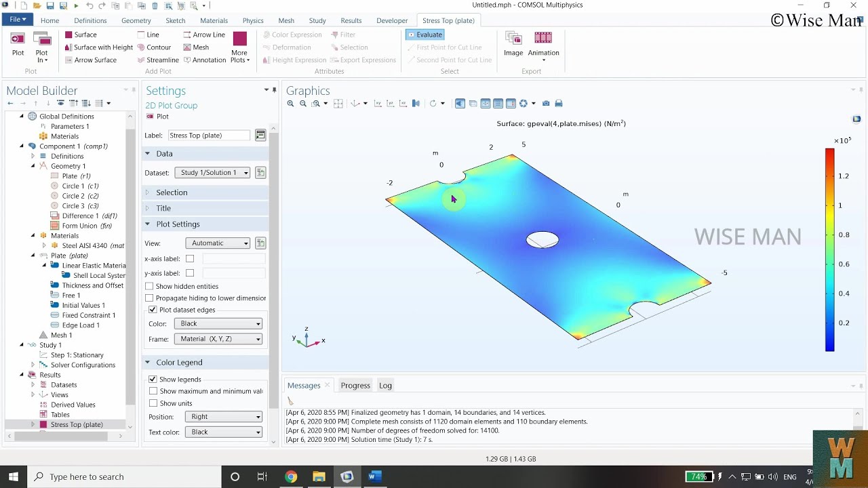Add an Annotation plot
Viewport: 868px width, 488px height.
[204, 60]
